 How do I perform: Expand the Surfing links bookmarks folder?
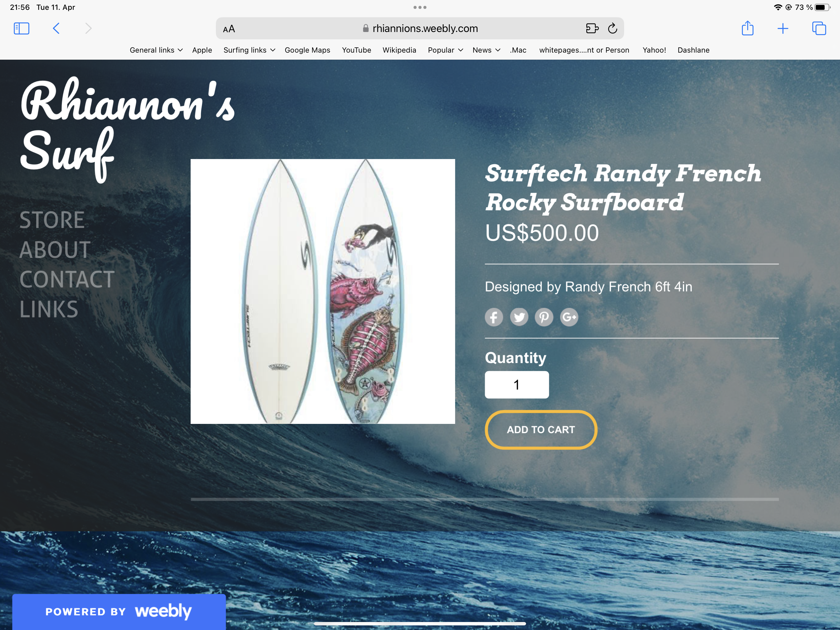pyautogui.click(x=249, y=50)
